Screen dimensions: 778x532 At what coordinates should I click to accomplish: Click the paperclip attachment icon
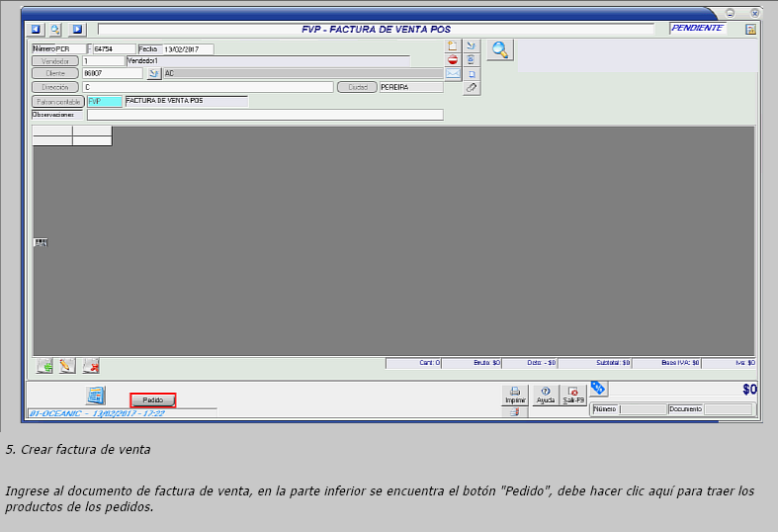coord(472,88)
